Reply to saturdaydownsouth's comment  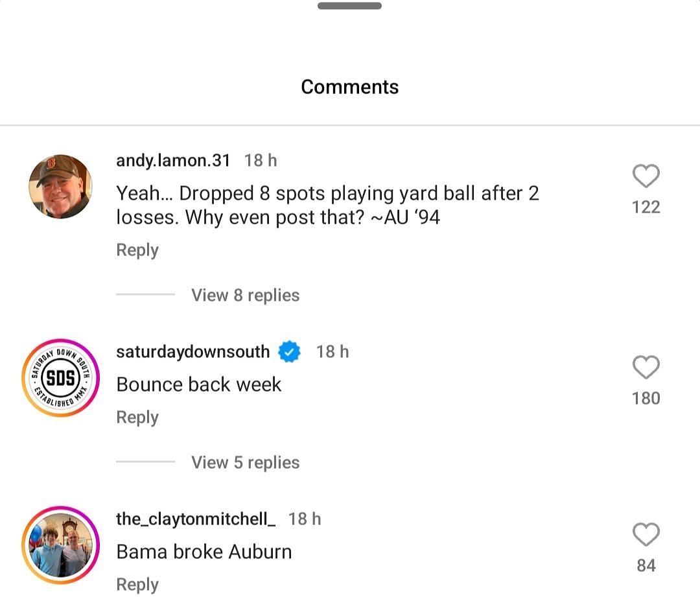click(137, 418)
